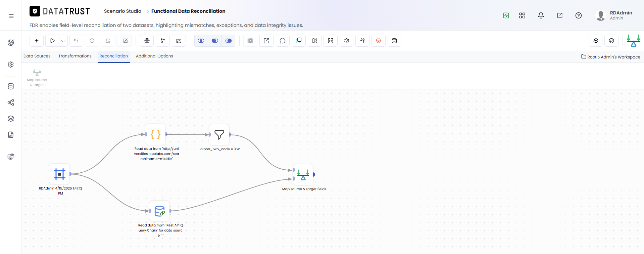Open notifications bell
Image resolution: width=644 pixels, height=254 pixels.
(541, 15)
